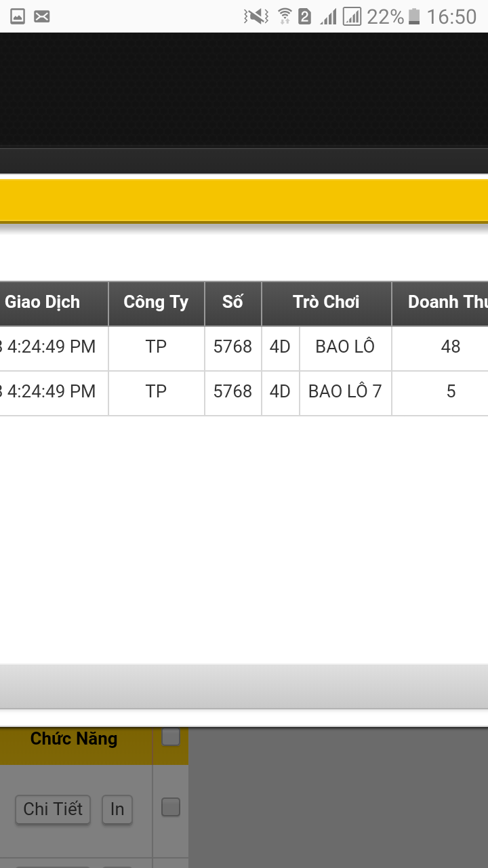Tap the image notification icon in status bar
Viewport: 488px width, 868px height.
(18, 16)
